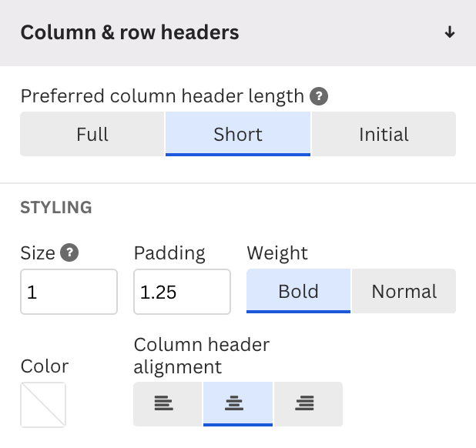476x448 pixels.
Task: Open help icon for preferred column header length
Action: click(x=319, y=96)
